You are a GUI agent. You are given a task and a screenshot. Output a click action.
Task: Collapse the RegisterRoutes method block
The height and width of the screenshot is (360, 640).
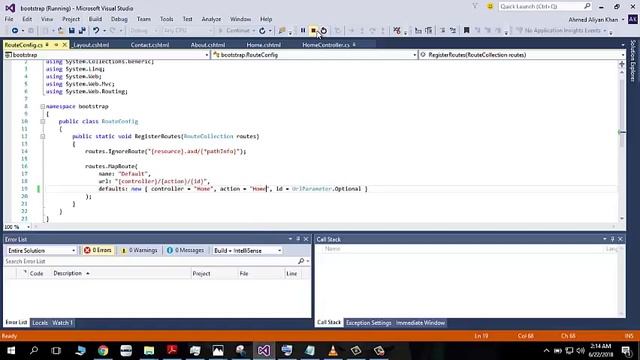42,136
